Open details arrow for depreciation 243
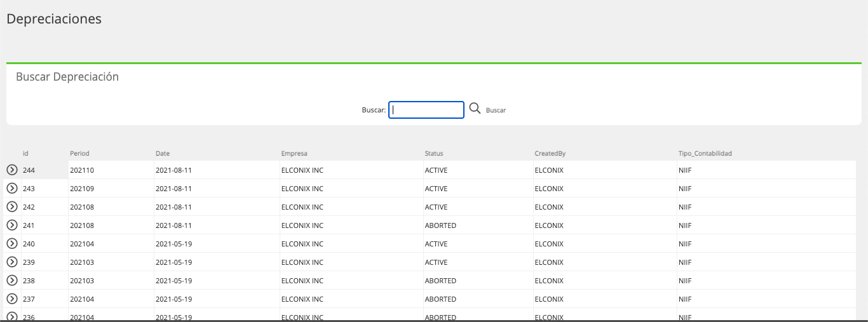The image size is (868, 322). point(11,188)
